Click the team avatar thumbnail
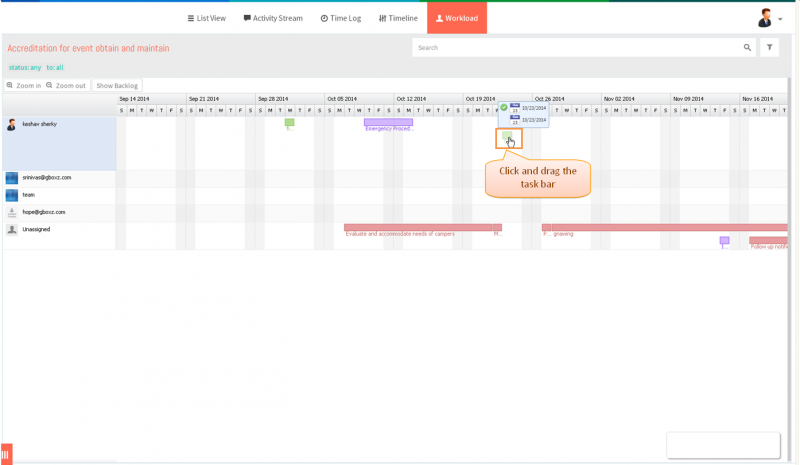Screen dimensions: 800x465 click(12, 195)
